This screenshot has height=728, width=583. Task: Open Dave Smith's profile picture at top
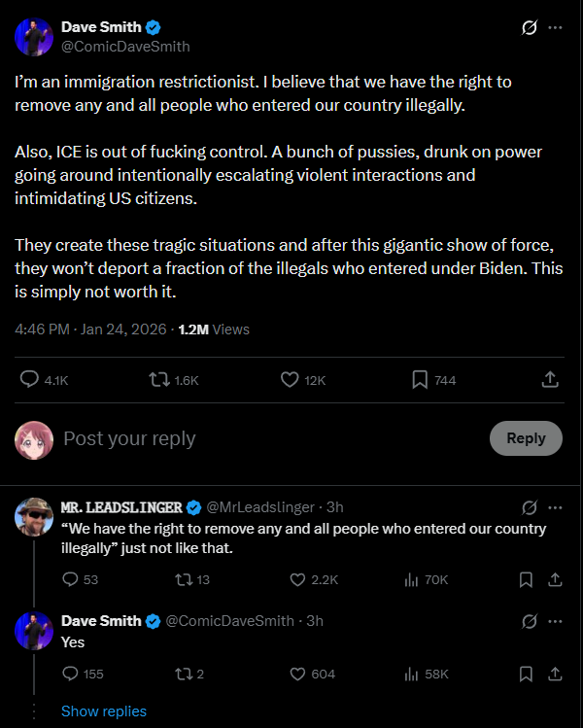tap(34, 37)
